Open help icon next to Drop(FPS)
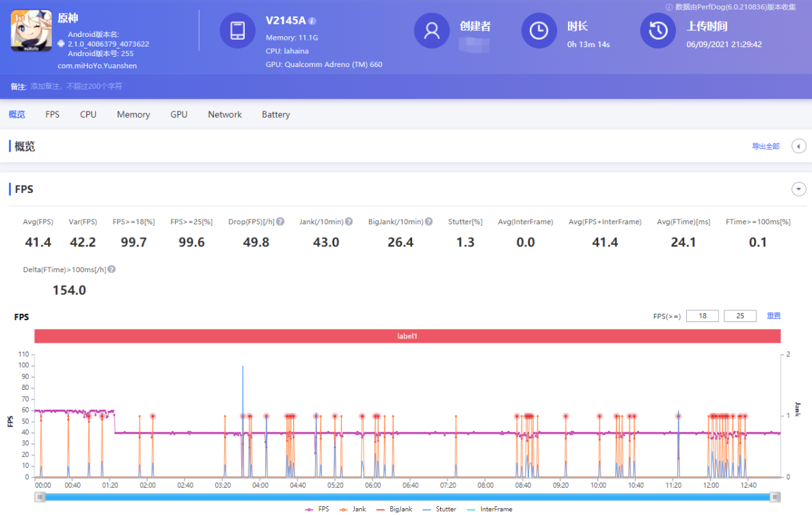812x515 pixels. coord(280,222)
